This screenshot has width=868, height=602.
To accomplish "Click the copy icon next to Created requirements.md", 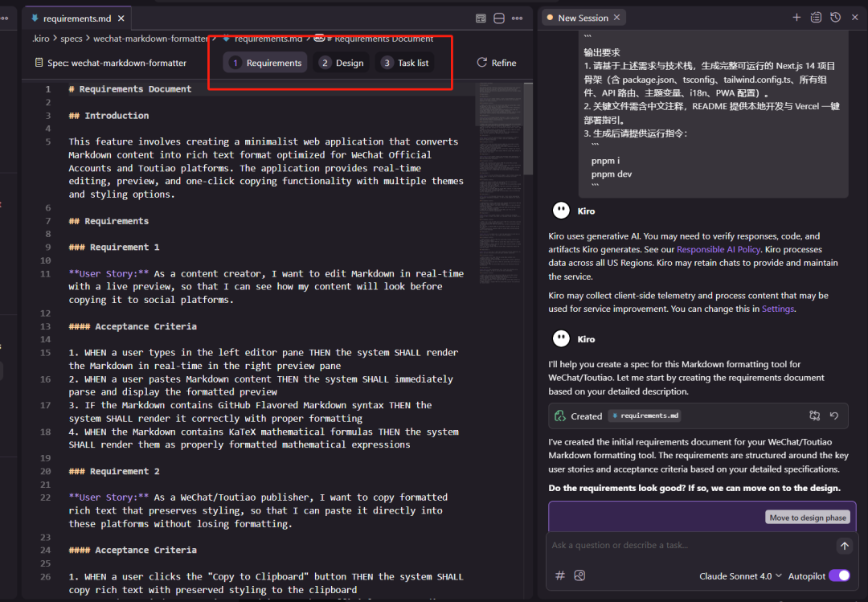I will click(x=814, y=416).
